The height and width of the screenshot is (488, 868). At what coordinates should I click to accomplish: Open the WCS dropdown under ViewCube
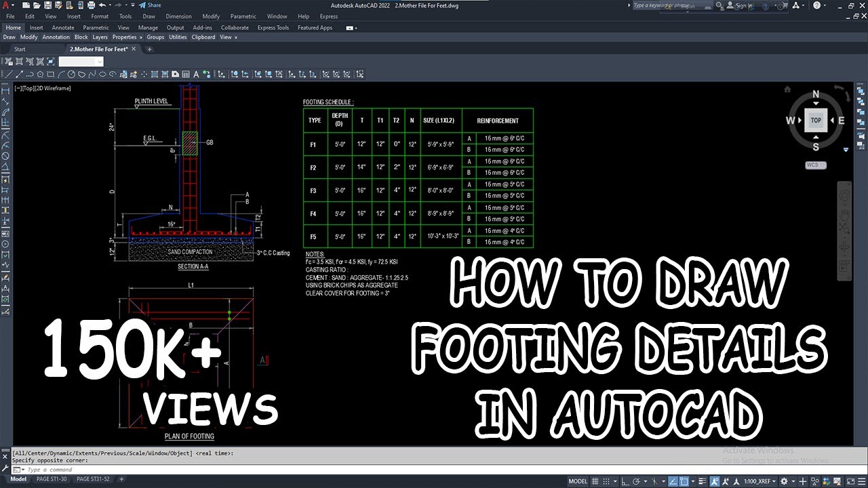tap(816, 165)
